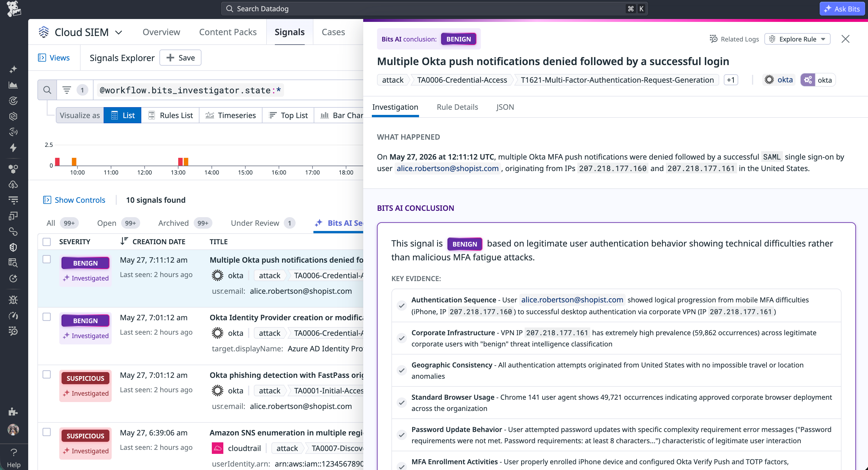Click the cloudtrail icon in Amazon SNS row

217,448
